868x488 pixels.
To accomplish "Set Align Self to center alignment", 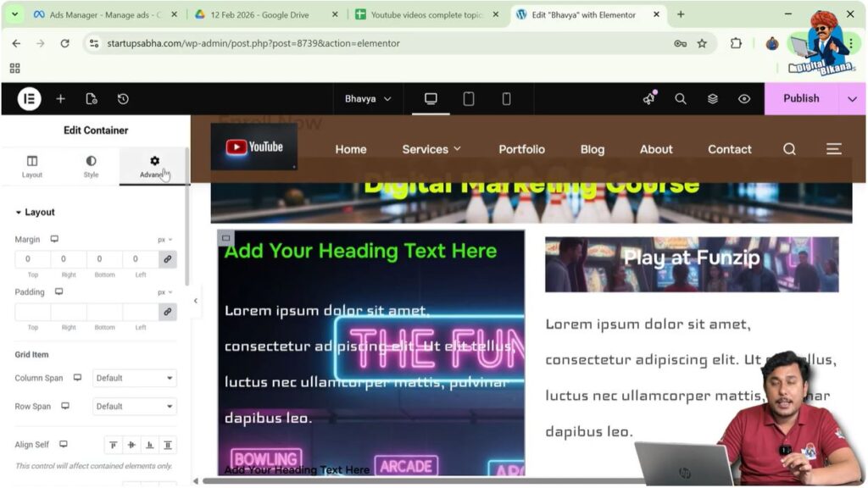I will click(131, 444).
